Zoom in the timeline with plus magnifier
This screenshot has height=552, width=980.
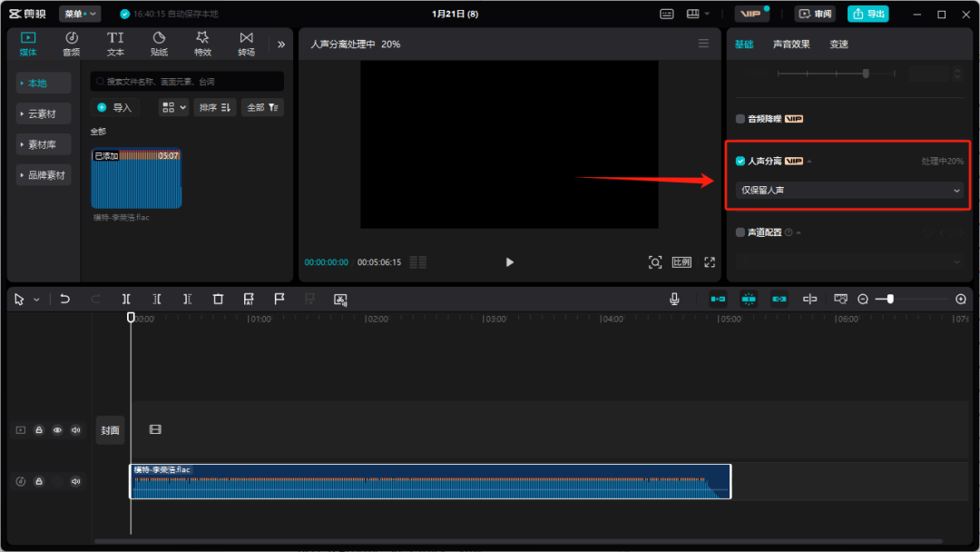click(961, 300)
